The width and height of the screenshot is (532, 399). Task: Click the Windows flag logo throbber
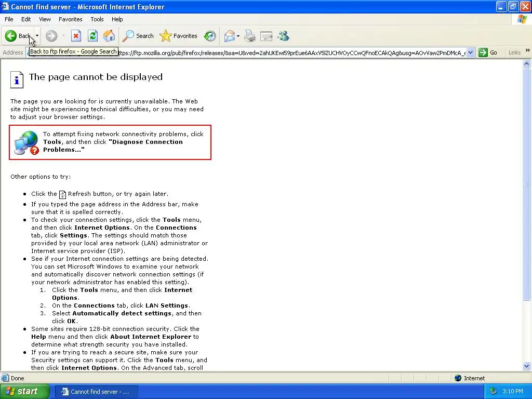(522, 19)
